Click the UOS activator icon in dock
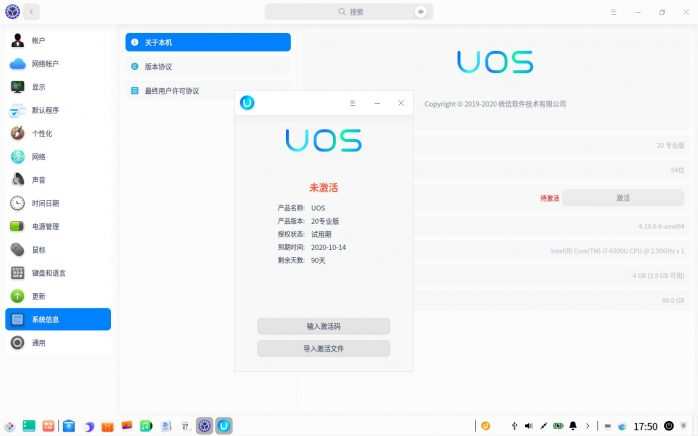Viewport: 698px width, 436px height. 224,426
